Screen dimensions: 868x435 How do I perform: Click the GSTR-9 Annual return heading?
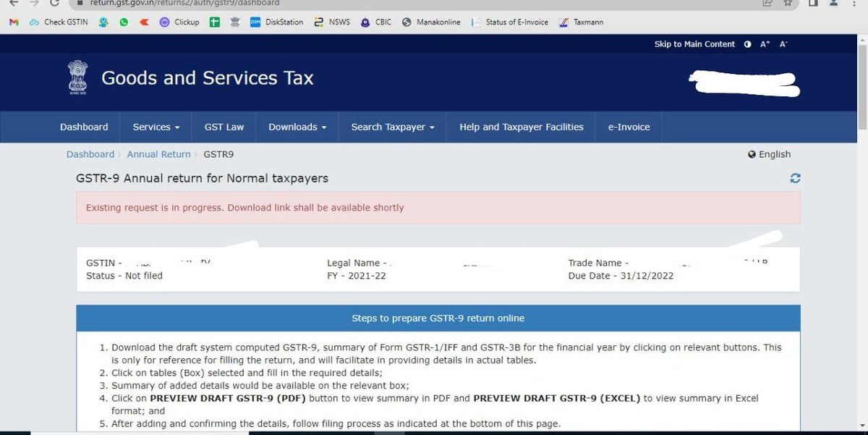click(x=202, y=178)
